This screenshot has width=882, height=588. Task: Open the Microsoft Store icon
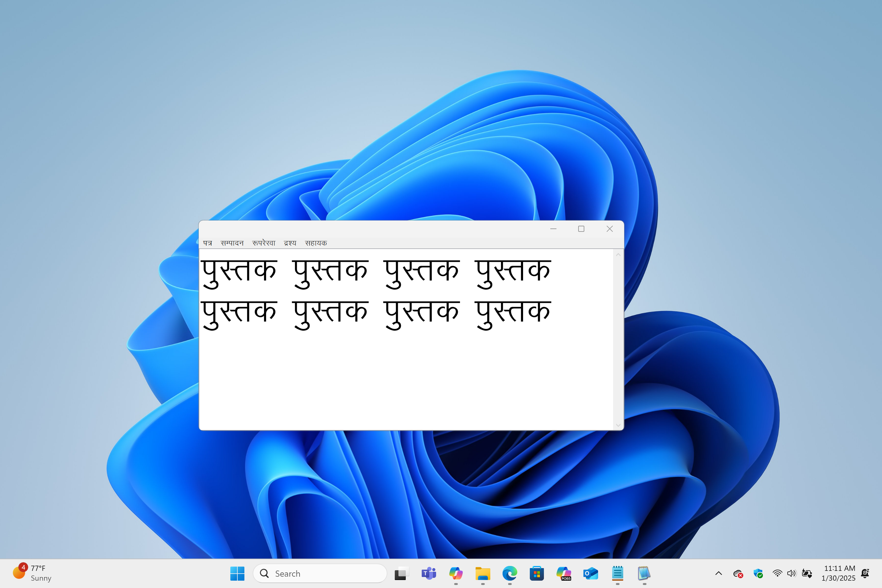[x=537, y=573]
